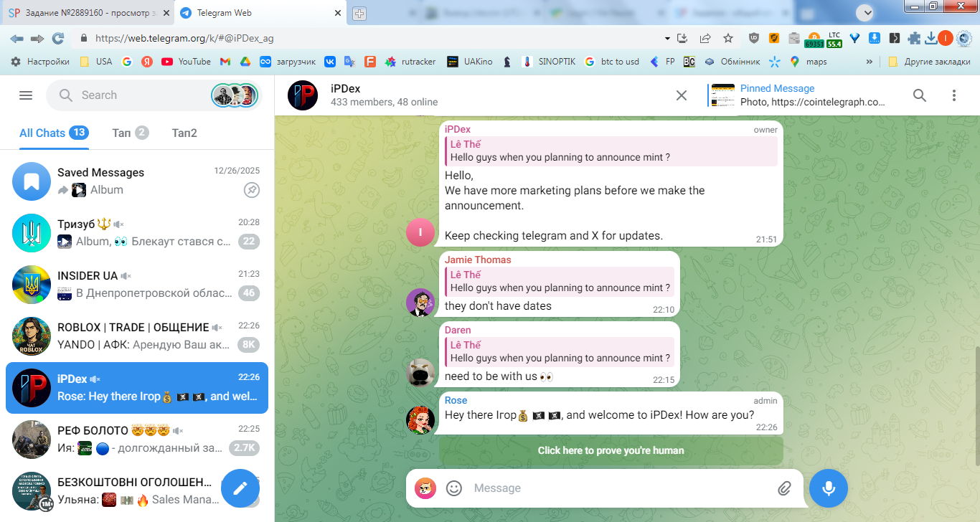Click the iPDex chat title in header
This screenshot has width=980, height=522.
[x=346, y=88]
